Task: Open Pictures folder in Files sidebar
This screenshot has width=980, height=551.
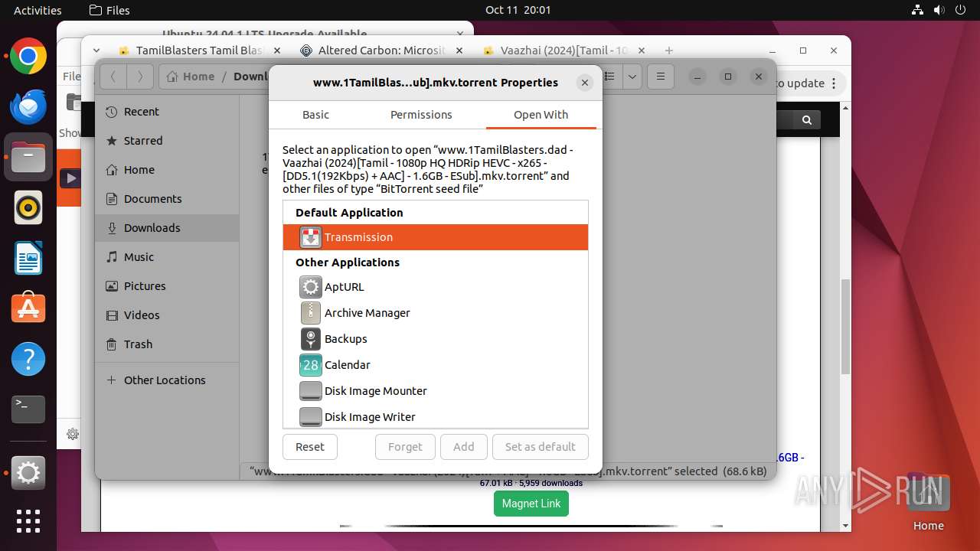Action: [167, 286]
